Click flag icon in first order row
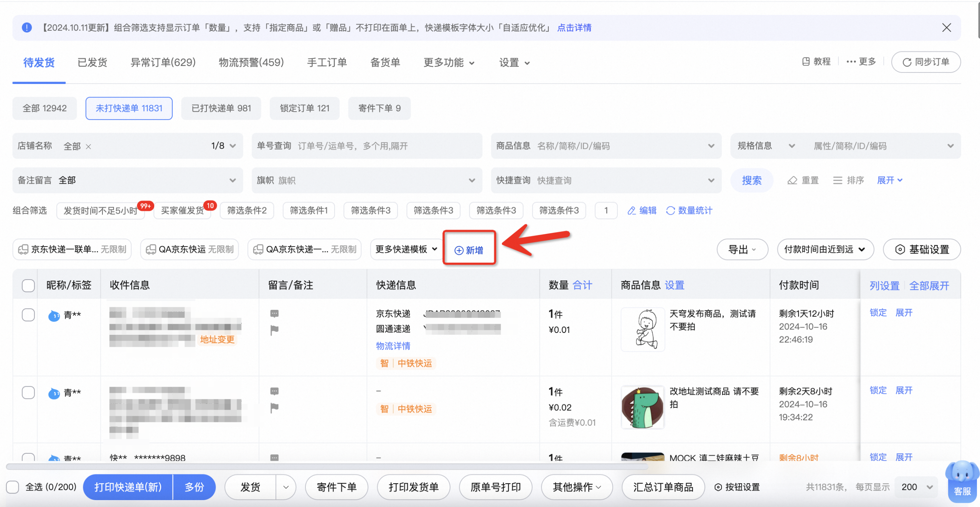Screen dimensions: 980x507 click(x=274, y=330)
